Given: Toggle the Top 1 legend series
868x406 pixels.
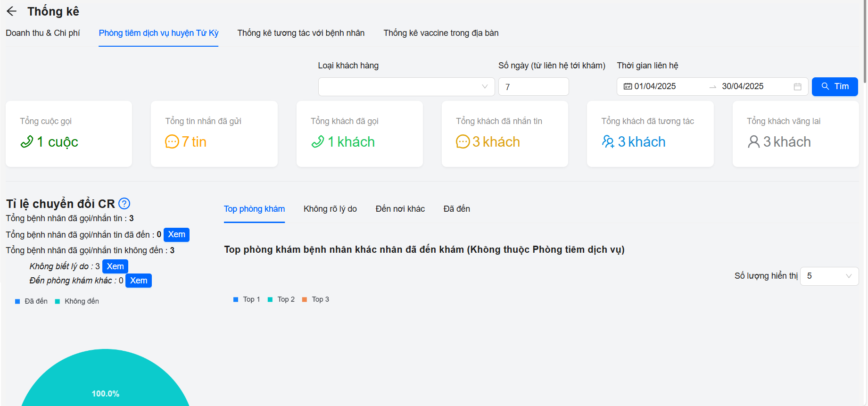Looking at the screenshot, I should (x=247, y=299).
